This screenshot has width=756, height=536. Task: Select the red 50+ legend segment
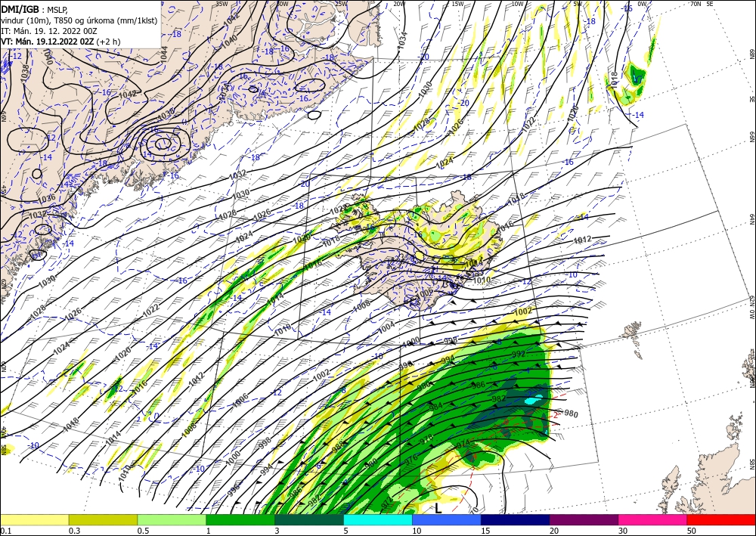pyautogui.click(x=721, y=519)
